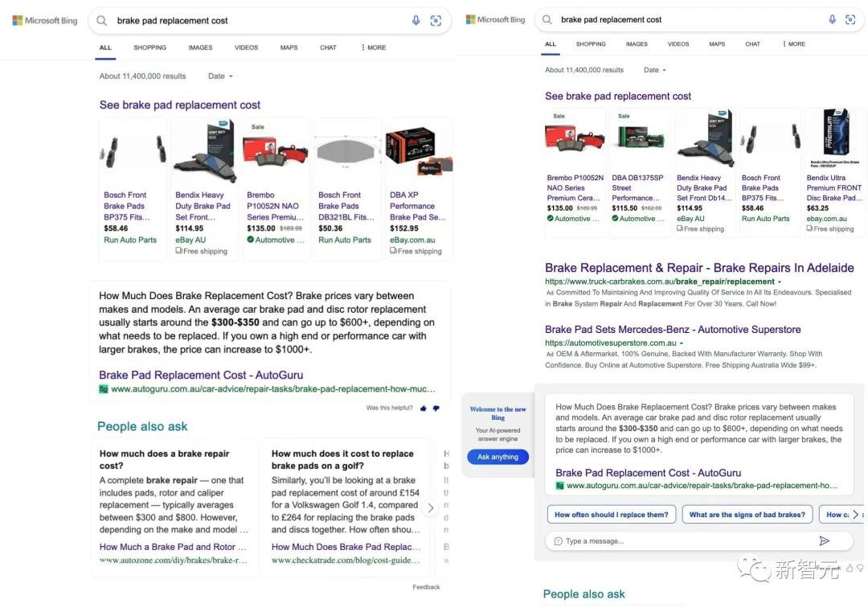
Task: Select the ALL tab on the right page
Action: coord(551,44)
